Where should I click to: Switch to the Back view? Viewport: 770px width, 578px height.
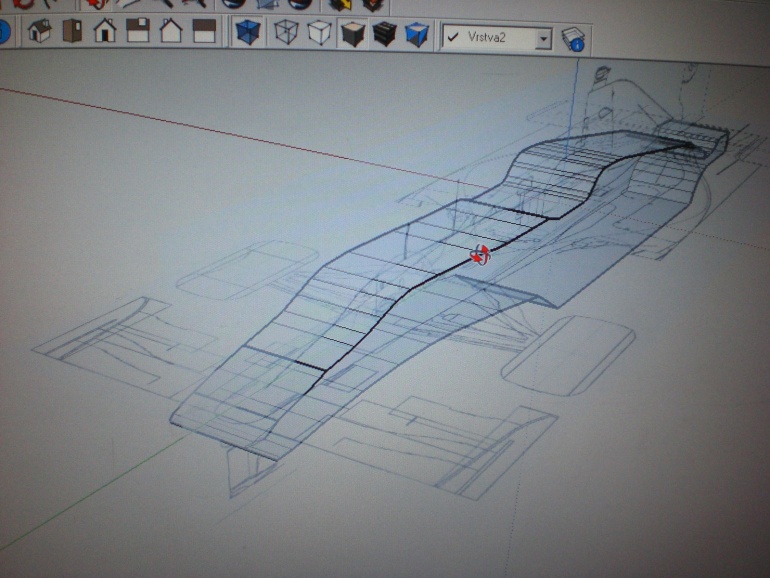tap(171, 30)
